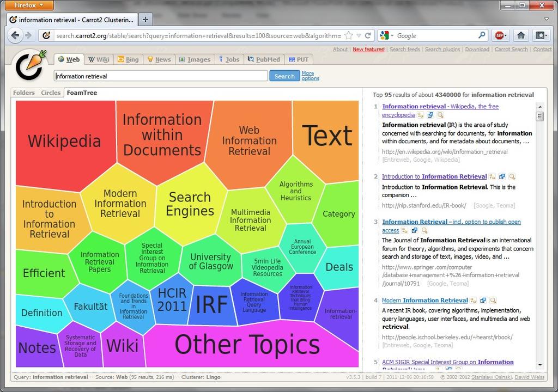Screen dimensions: 558x392
Task: Show Introduction to Information Retrieval result in clusters
Action: point(492,176)
